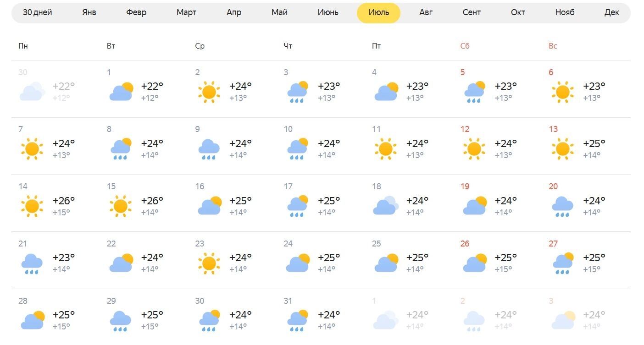Select the highlighted Июль tab

pos(378,12)
